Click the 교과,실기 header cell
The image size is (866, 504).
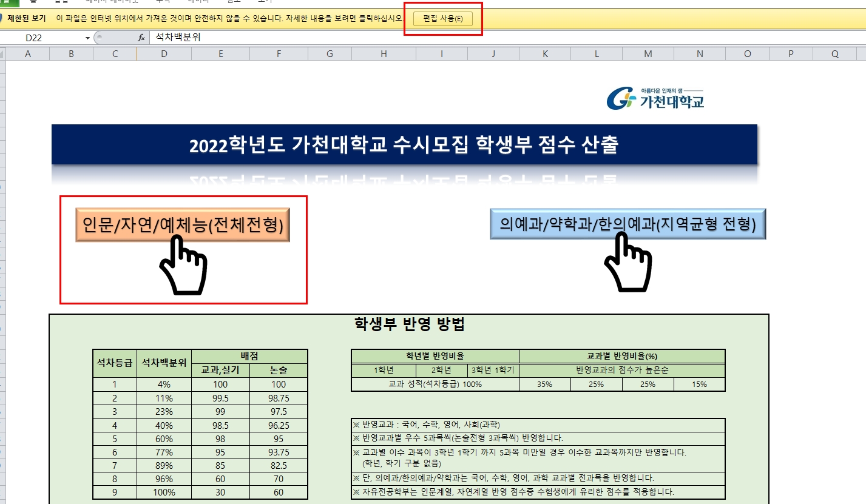coord(220,370)
